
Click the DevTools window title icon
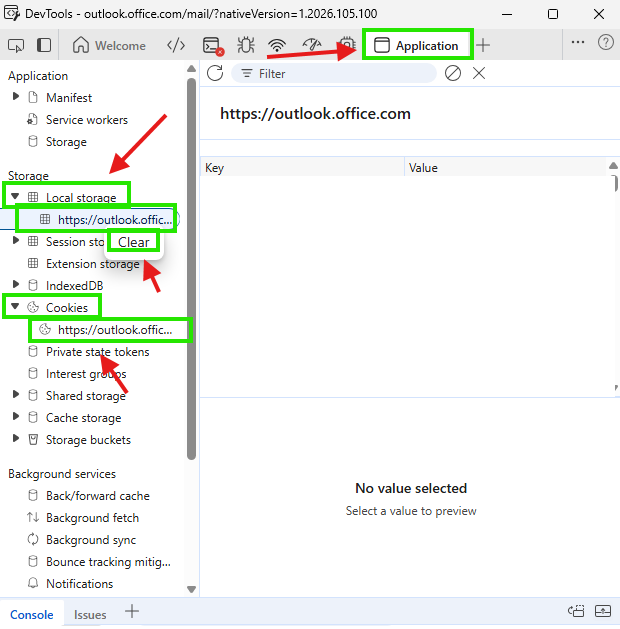[11, 13]
